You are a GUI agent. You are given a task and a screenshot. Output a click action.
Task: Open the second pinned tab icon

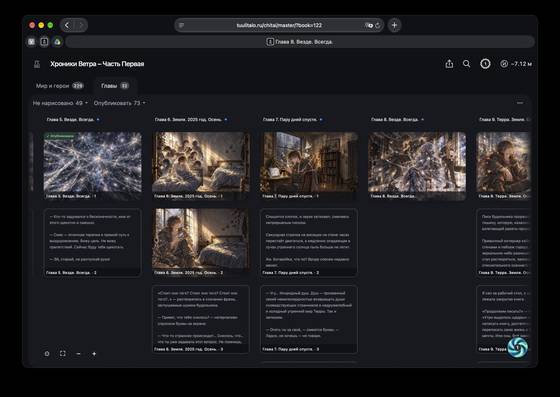coord(44,42)
